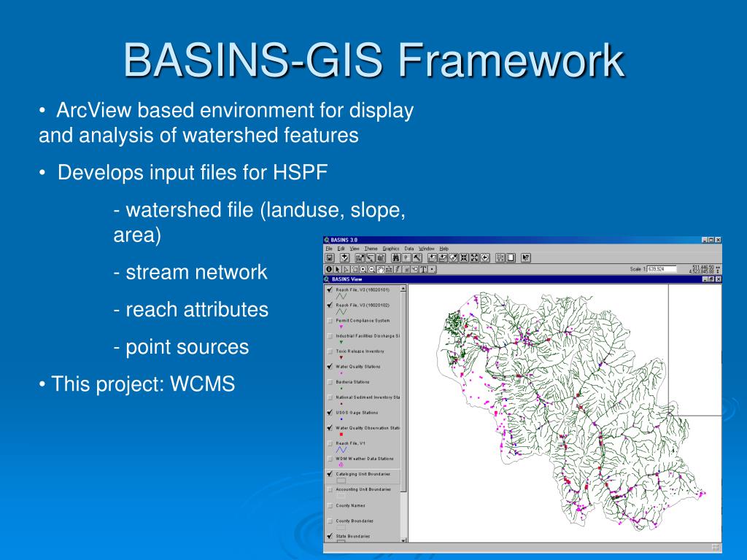Click the fixed Zoom Out arrows icon
The image size is (747, 560).
(x=474, y=257)
